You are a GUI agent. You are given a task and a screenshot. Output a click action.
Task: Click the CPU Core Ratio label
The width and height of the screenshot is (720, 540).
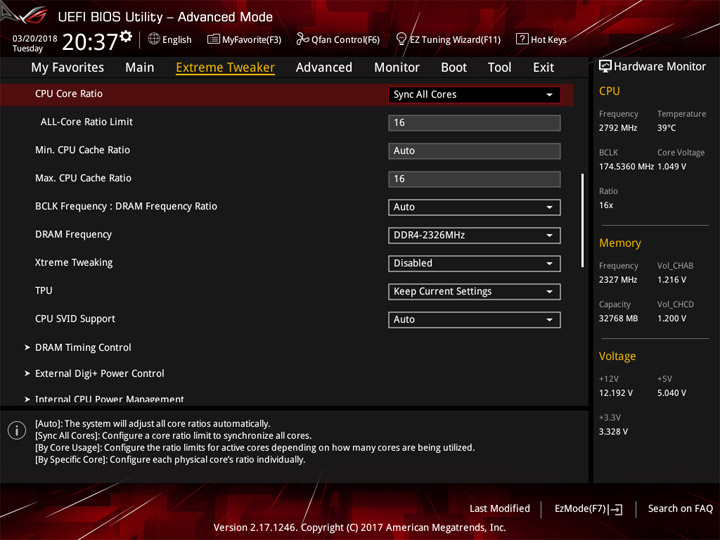pyautogui.click(x=69, y=94)
